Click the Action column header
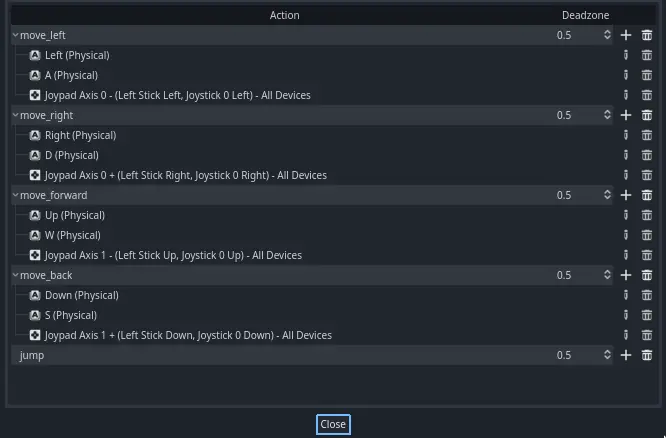666x438 pixels. click(284, 15)
